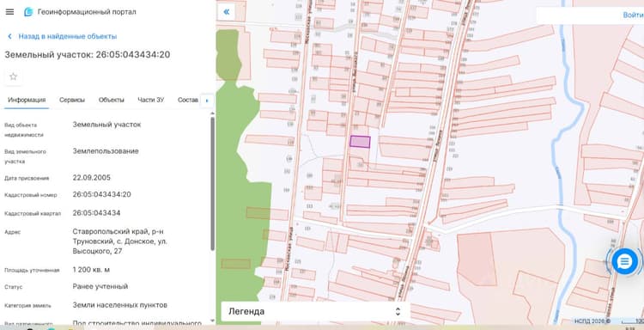This screenshot has width=644, height=330.
Task: Open the Объекты tab
Action: [112, 100]
